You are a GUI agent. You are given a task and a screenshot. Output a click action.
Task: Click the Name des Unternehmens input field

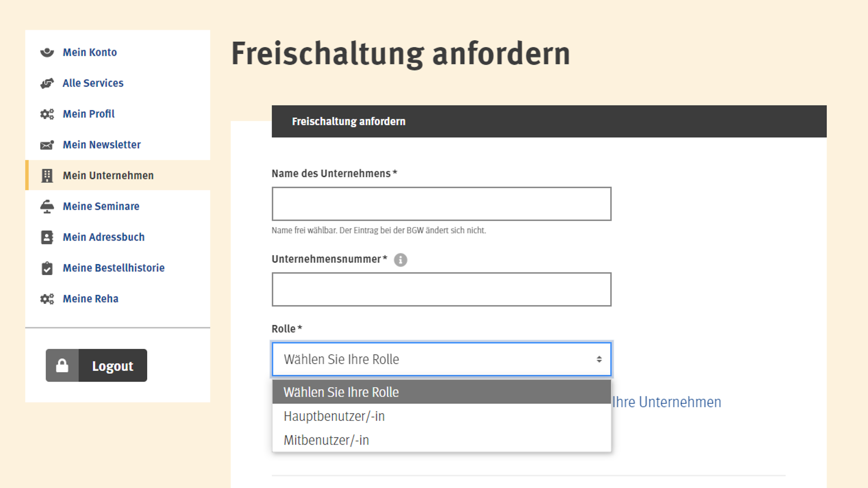click(x=441, y=204)
